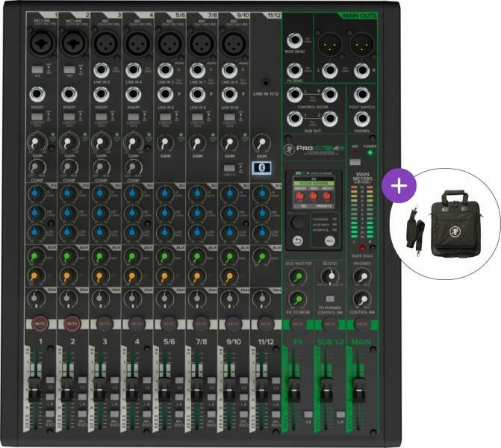Click the MAIN master fader
This screenshot has height=448, width=501.
pyautogui.click(x=358, y=391)
